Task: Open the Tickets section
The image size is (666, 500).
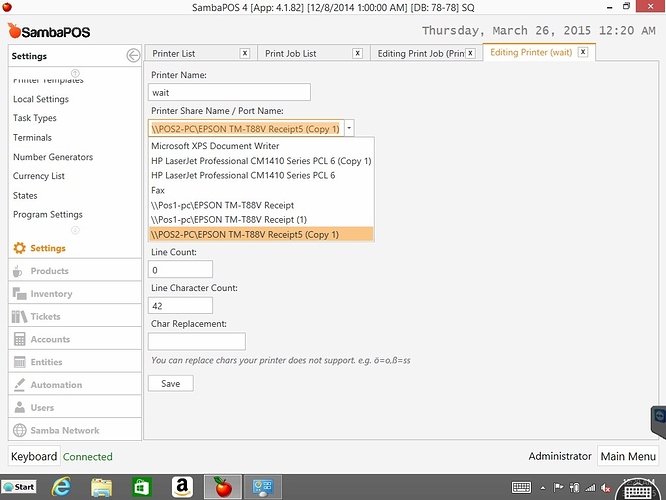Action: pyautogui.click(x=75, y=316)
